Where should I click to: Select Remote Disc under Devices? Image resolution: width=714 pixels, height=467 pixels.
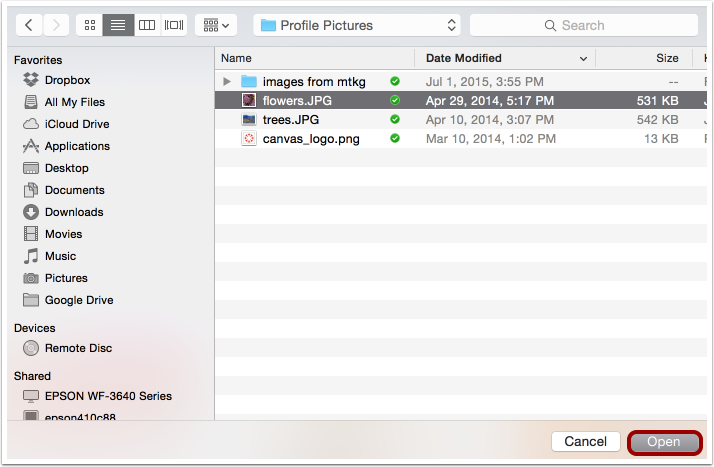[78, 348]
